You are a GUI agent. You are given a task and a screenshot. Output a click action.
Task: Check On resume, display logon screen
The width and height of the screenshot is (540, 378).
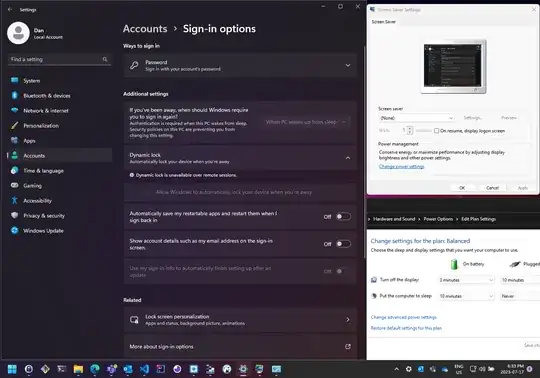[x=437, y=130]
